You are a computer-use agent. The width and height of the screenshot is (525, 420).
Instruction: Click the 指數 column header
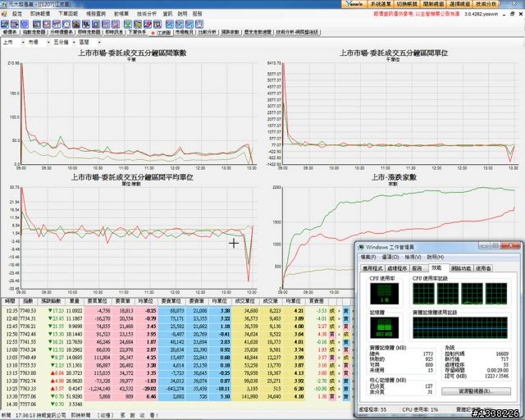(x=28, y=301)
